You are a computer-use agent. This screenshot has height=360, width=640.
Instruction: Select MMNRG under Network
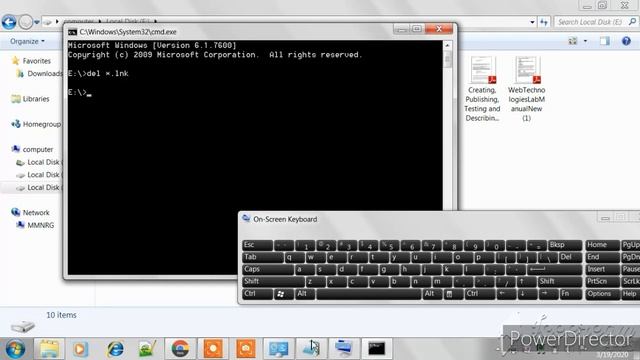[x=36, y=225]
